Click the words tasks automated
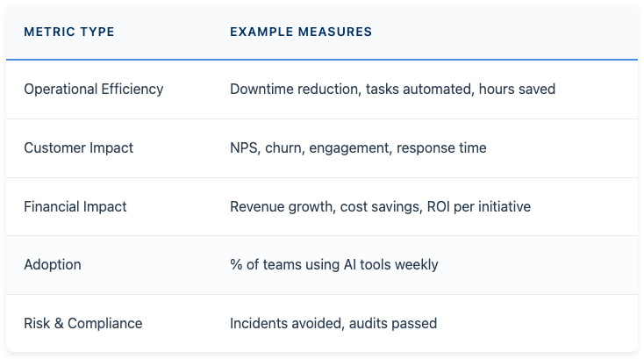Image resolution: width=644 pixels, height=359 pixels. (x=419, y=90)
